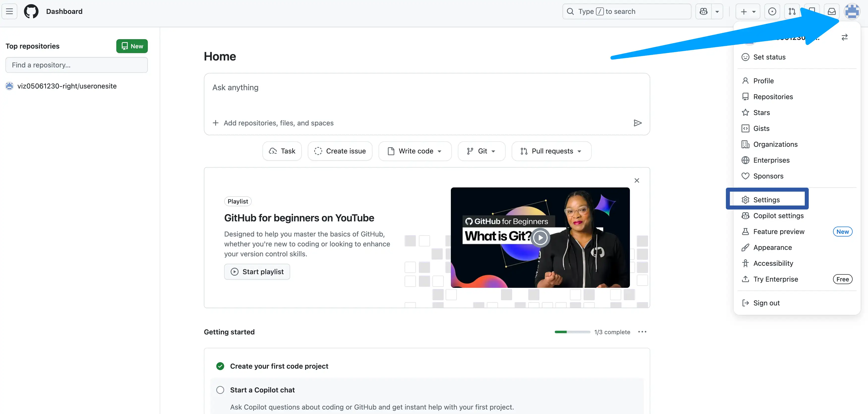Open Copilot chat icon in header

(704, 11)
